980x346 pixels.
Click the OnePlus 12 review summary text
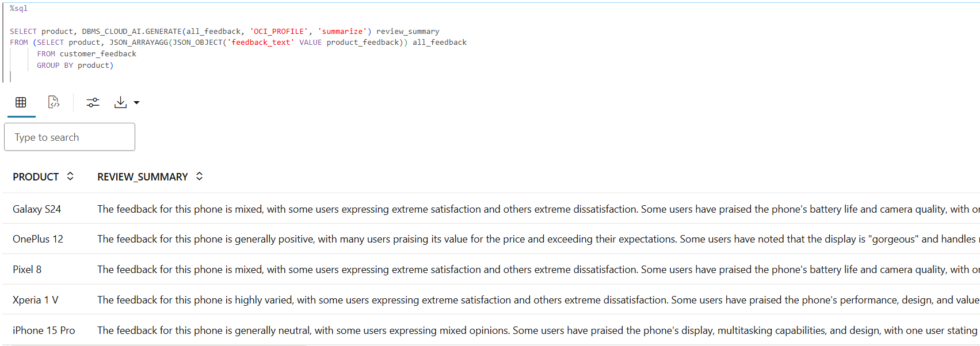pos(538,239)
